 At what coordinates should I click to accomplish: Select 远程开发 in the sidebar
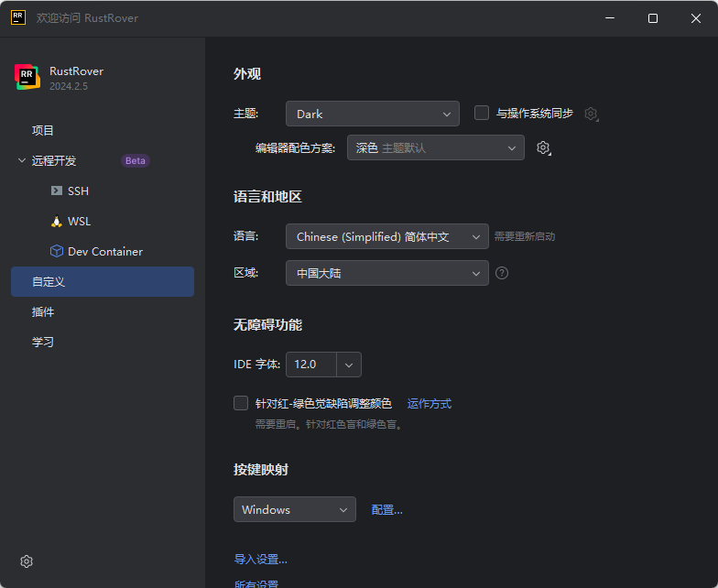tap(103, 161)
